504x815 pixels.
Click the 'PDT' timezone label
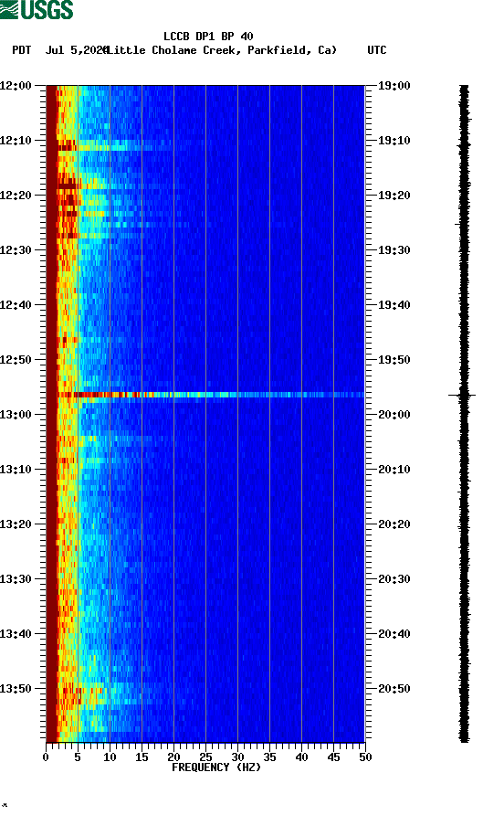point(22,50)
